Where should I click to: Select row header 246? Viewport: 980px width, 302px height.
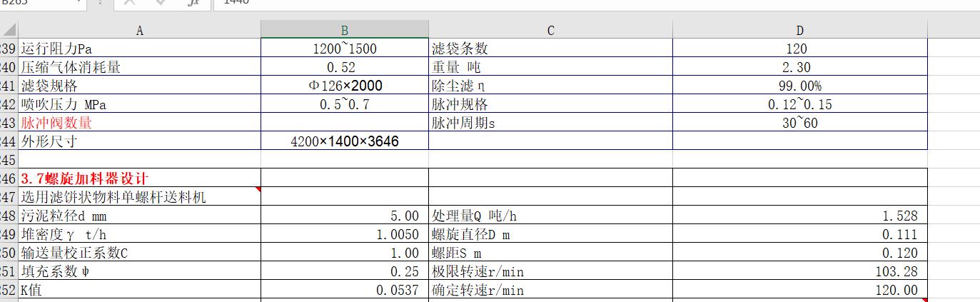(x=9, y=178)
